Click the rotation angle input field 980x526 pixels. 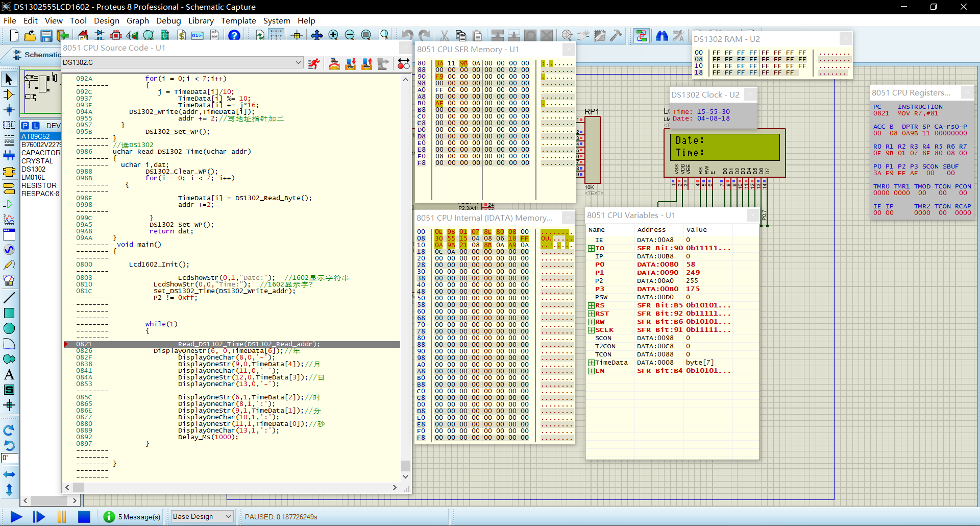tap(10, 458)
